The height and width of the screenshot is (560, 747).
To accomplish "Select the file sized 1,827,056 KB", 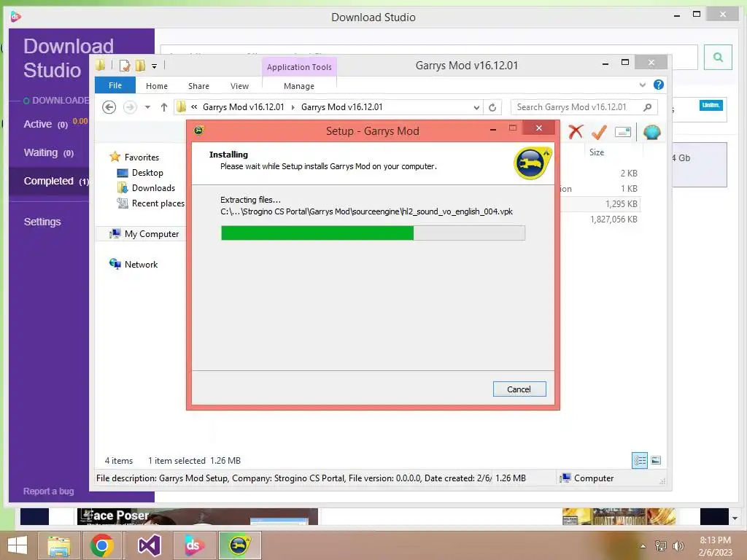I will [x=614, y=219].
